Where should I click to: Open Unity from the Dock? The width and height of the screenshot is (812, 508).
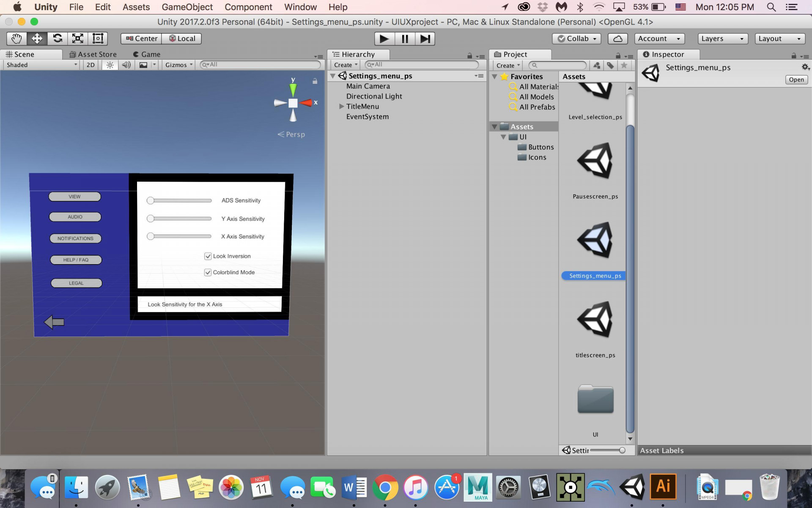632,488
